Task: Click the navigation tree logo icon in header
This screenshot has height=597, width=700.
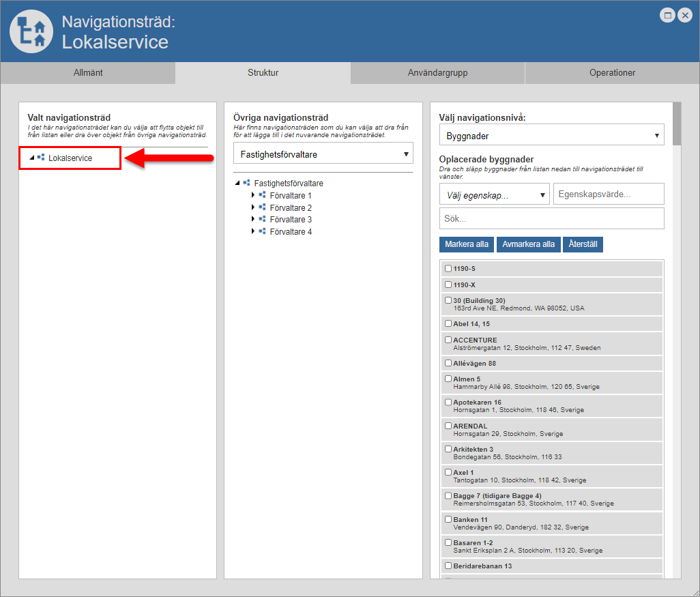Action: [31, 31]
